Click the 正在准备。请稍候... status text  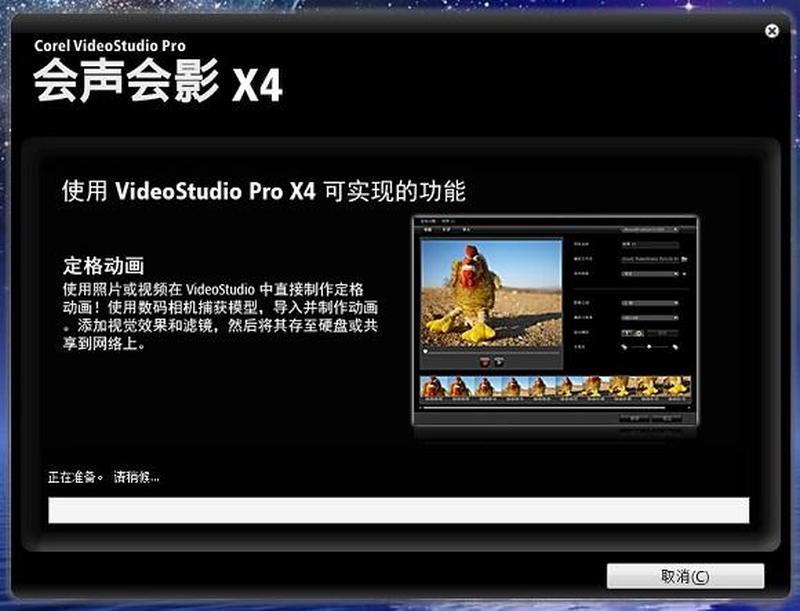coord(104,477)
